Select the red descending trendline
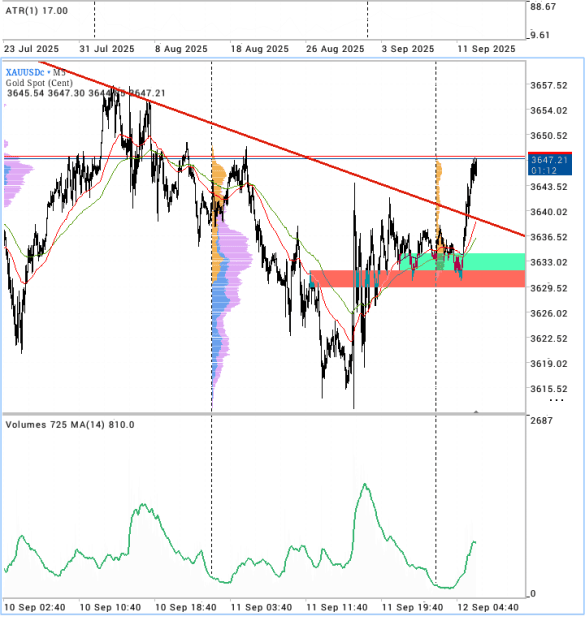The image size is (585, 625). tap(279, 149)
